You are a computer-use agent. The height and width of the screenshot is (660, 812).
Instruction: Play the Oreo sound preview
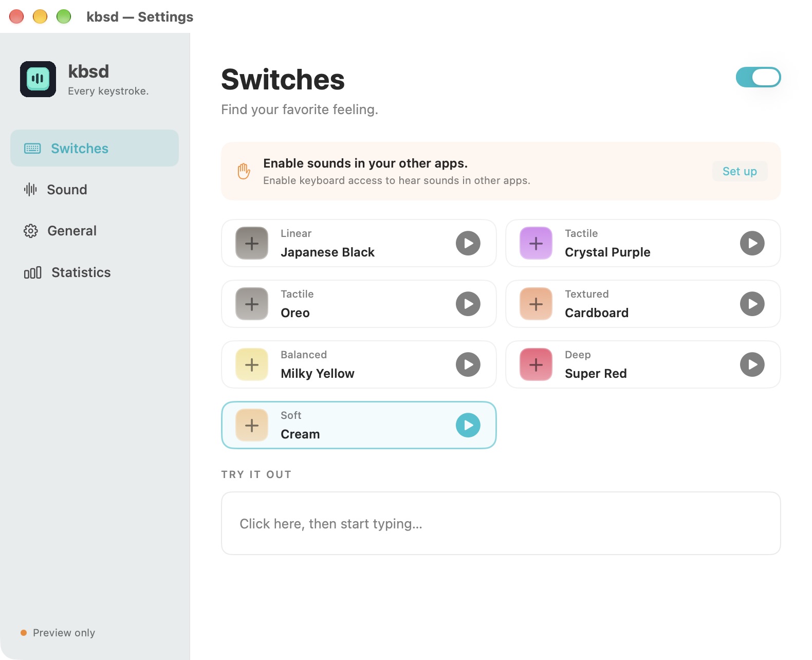click(468, 304)
